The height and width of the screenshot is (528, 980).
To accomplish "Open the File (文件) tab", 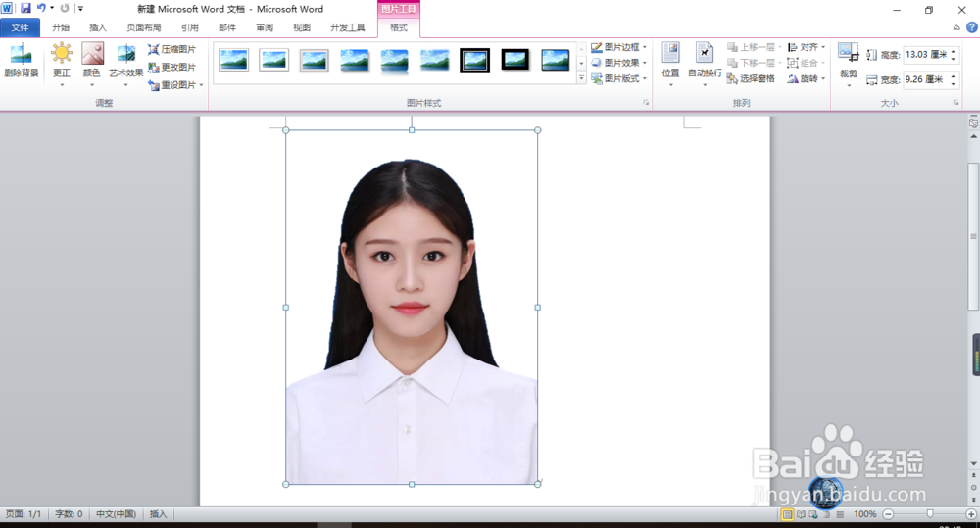I will (20, 27).
